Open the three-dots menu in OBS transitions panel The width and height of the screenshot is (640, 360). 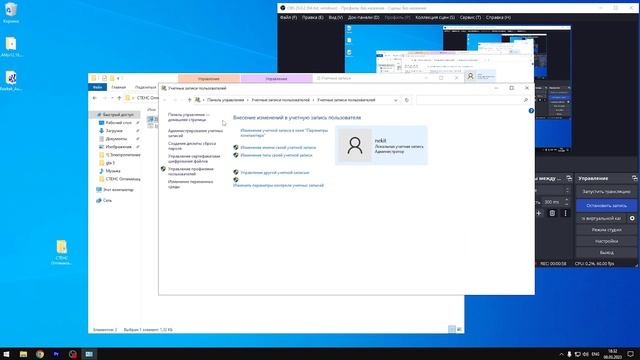[565, 213]
